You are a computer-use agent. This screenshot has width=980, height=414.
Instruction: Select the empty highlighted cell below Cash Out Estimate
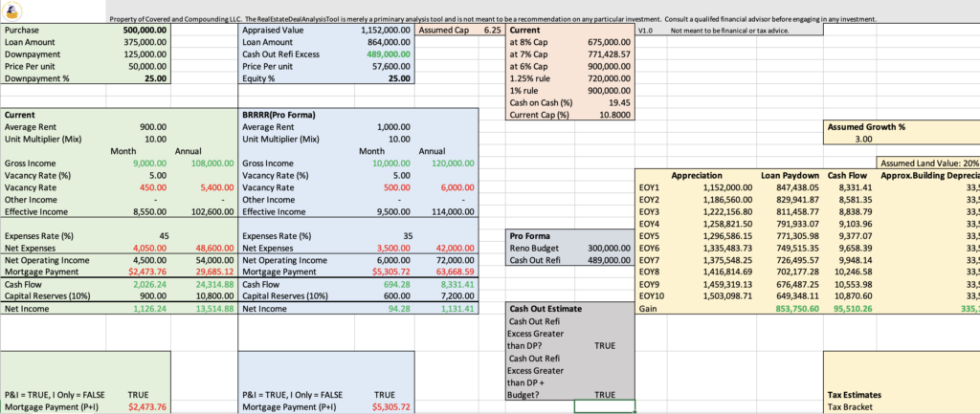pos(605,406)
